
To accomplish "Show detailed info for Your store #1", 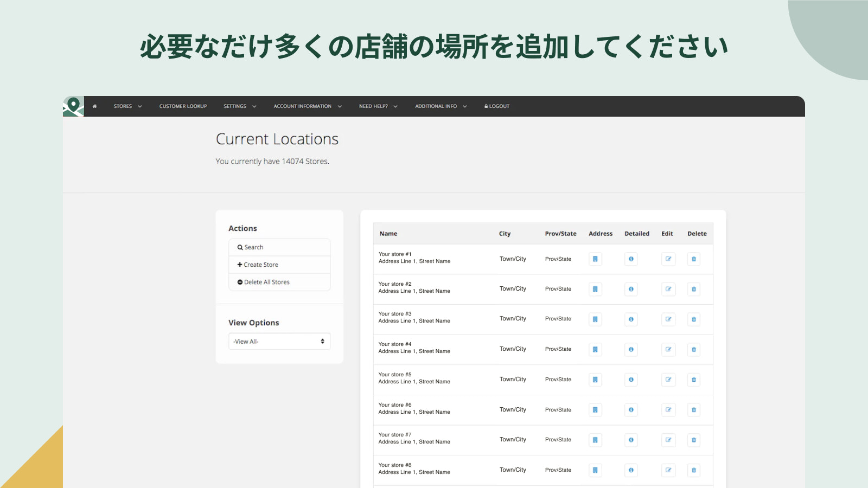I will [631, 259].
